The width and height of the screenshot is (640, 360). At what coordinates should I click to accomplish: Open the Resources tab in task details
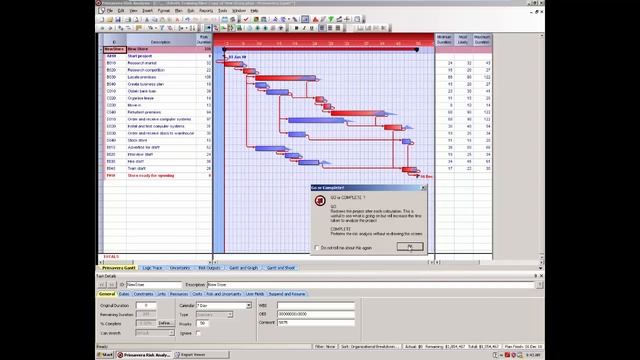click(x=179, y=294)
